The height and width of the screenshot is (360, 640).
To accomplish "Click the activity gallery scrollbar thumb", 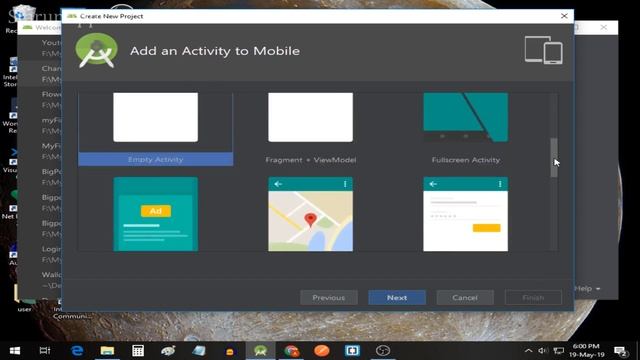I will 554,157.
